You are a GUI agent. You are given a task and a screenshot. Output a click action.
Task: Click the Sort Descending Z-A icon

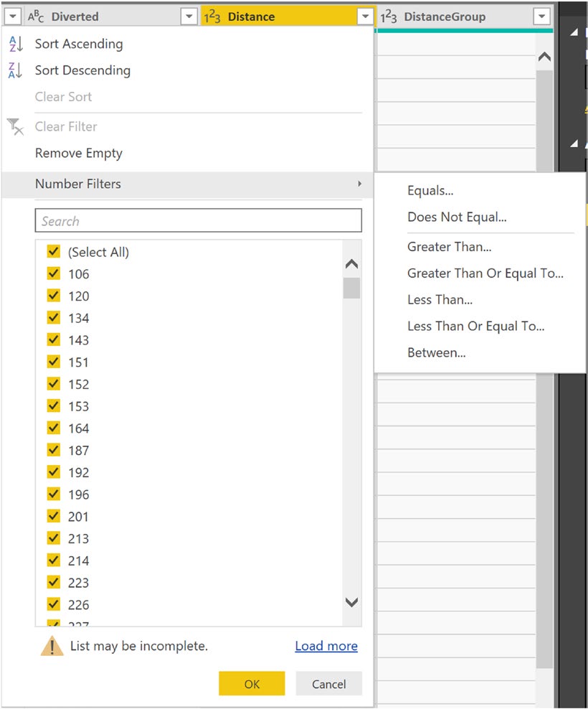15,70
